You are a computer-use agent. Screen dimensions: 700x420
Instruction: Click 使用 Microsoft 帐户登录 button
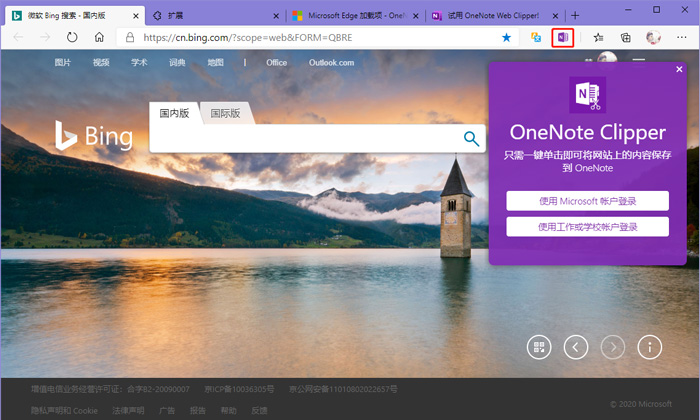click(x=587, y=201)
